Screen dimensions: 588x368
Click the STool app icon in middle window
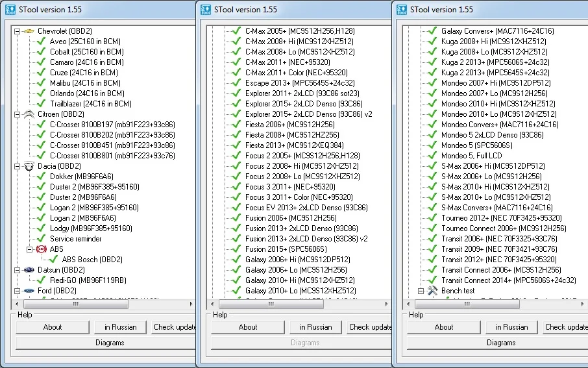click(x=206, y=10)
